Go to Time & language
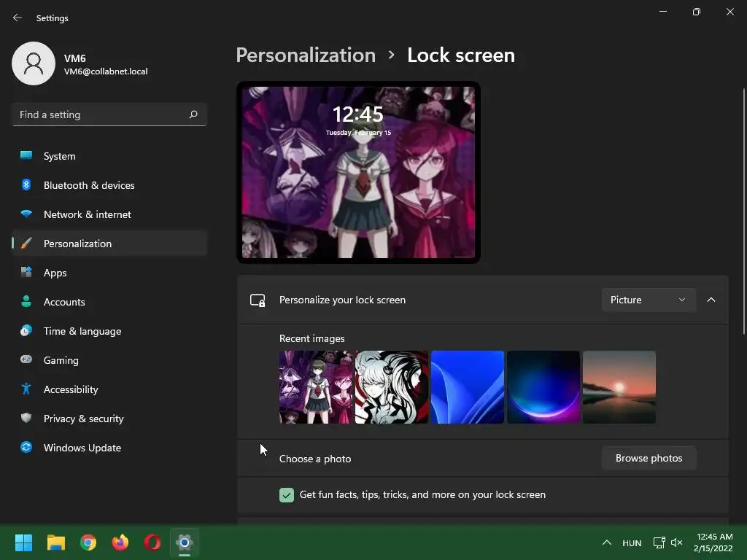The width and height of the screenshot is (747, 560). [109, 331]
